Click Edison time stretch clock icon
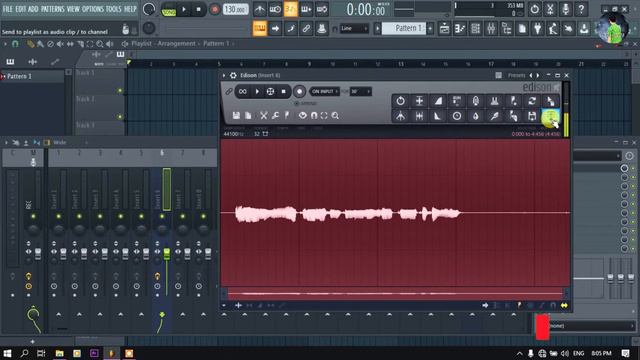The width and height of the screenshot is (640, 360). [457, 116]
